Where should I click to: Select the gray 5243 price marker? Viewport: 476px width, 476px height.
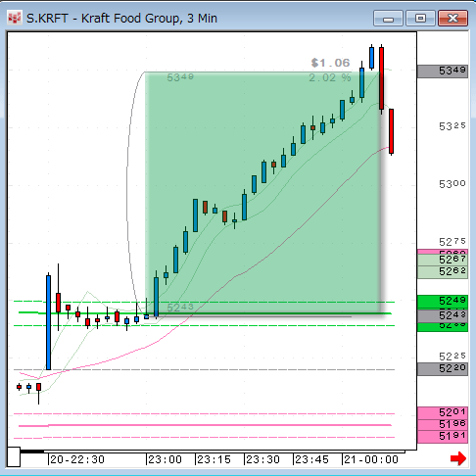click(443, 315)
